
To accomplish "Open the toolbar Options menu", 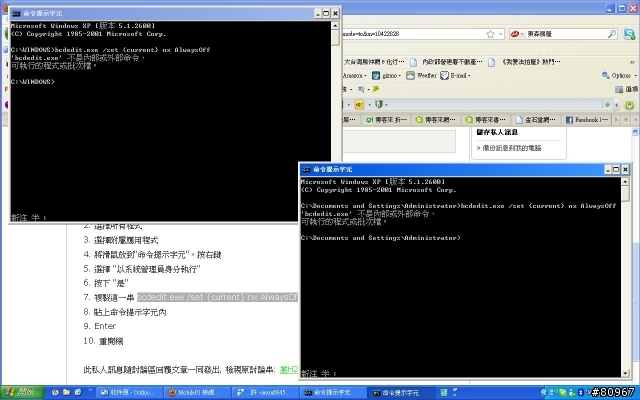I will click(x=619, y=76).
